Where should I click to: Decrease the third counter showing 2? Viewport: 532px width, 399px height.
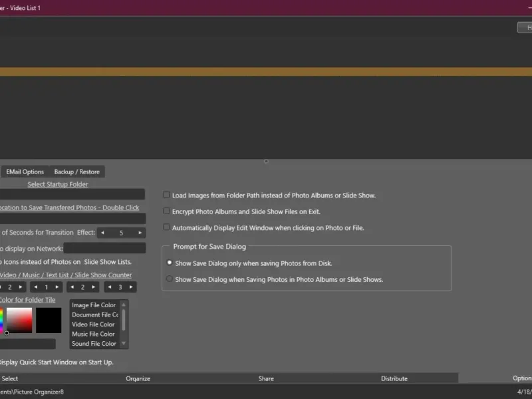[x=72, y=287]
